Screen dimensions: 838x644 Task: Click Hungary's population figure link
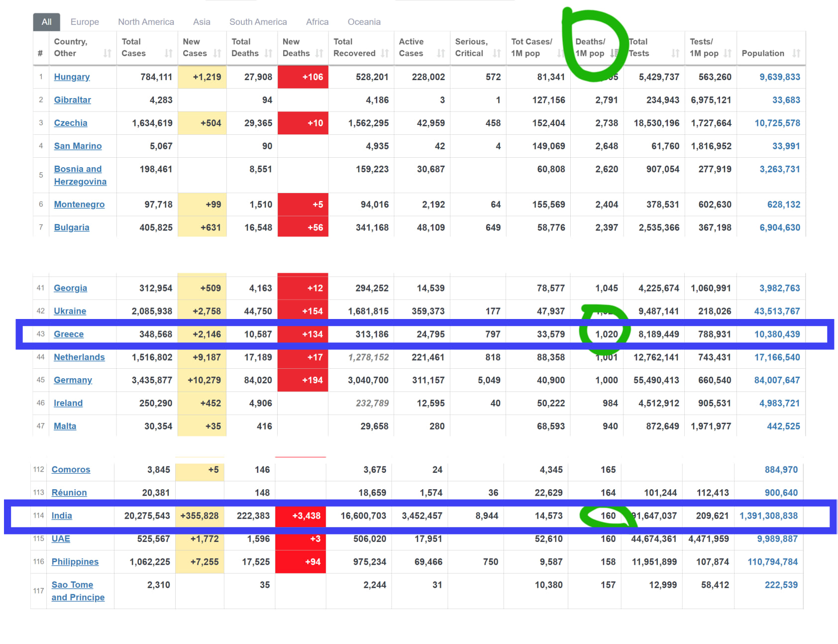tap(779, 77)
